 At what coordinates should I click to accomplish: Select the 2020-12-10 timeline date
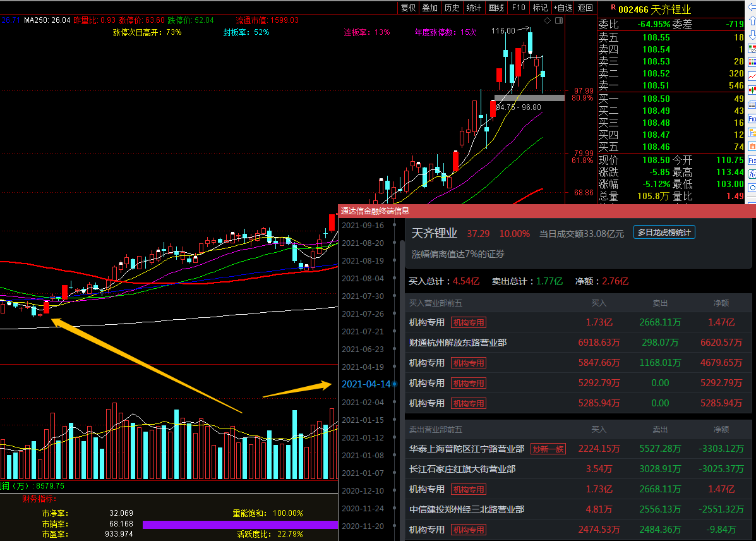362,490
